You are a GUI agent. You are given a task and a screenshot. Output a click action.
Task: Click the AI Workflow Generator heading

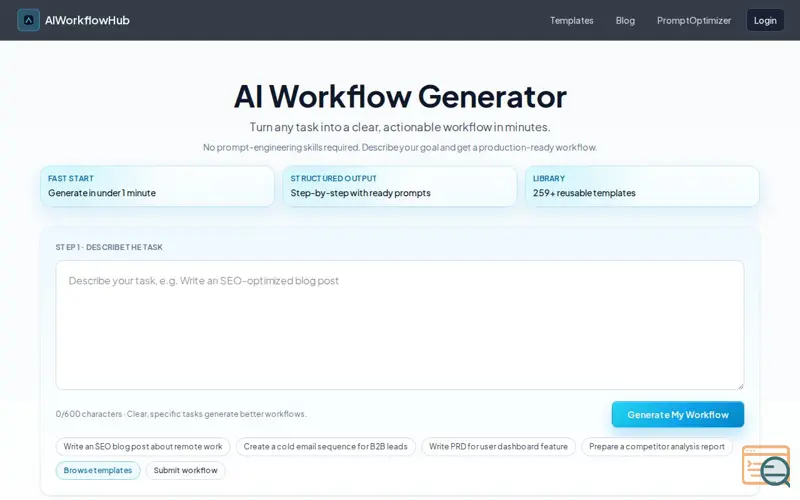click(400, 96)
